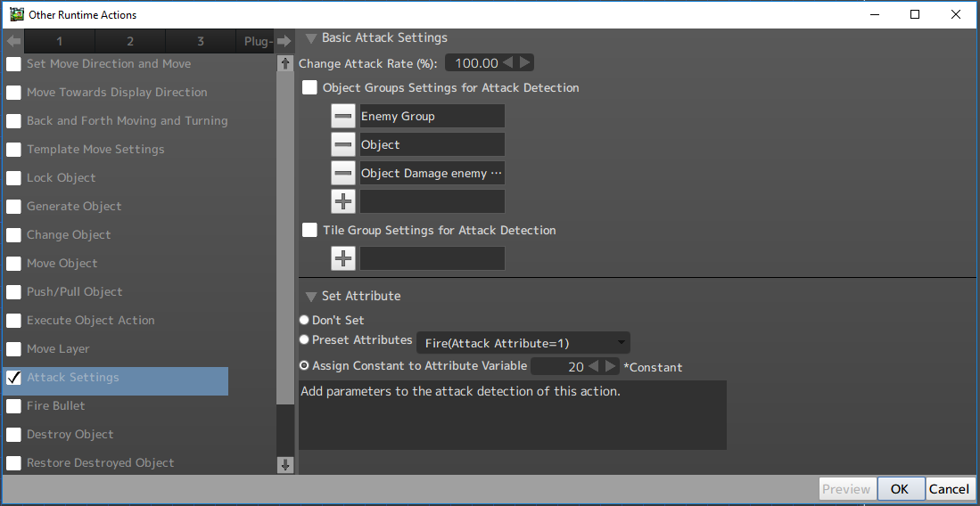Viewport: 980px width, 506px height.
Task: Switch to tab 2
Action: (130, 41)
